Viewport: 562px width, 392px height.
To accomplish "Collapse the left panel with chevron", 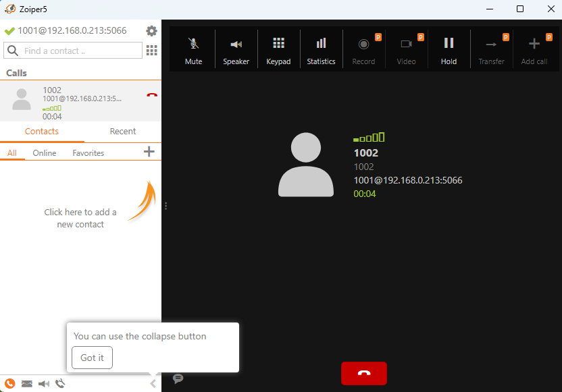I will [x=153, y=383].
